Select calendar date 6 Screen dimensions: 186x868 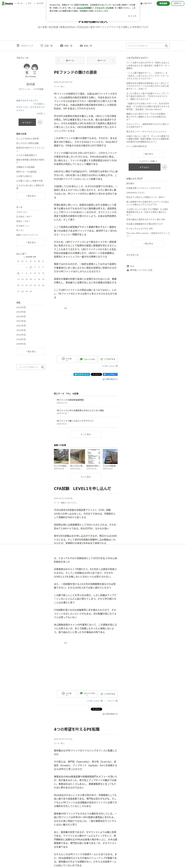(18, 273)
